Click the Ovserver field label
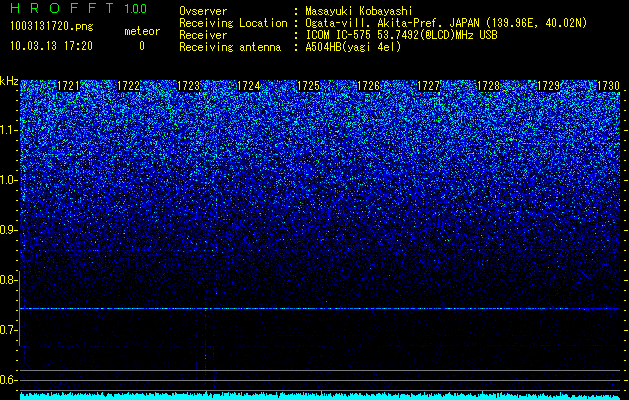Image resolution: width=629 pixels, height=400 pixels. tap(203, 11)
